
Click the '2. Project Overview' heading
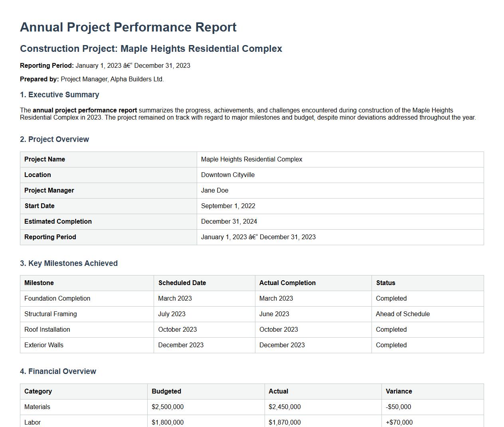click(x=54, y=139)
